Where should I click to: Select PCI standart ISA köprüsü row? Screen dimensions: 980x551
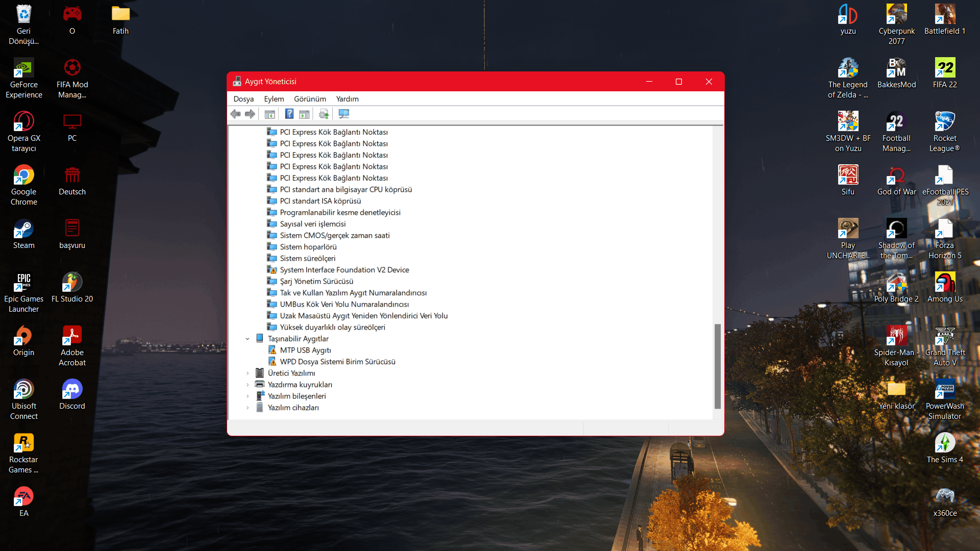tap(314, 201)
